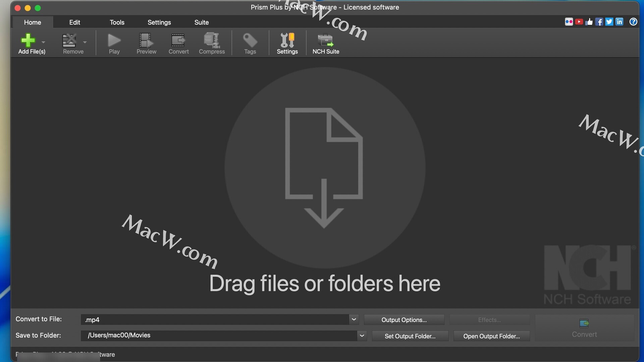This screenshot has height=362, width=644.
Task: Open the help question mark icon
Action: click(633, 22)
